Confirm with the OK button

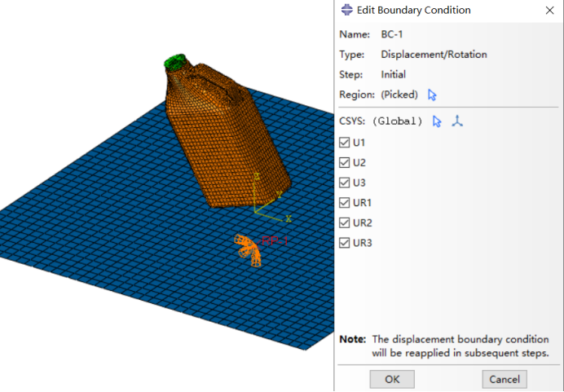click(x=392, y=380)
